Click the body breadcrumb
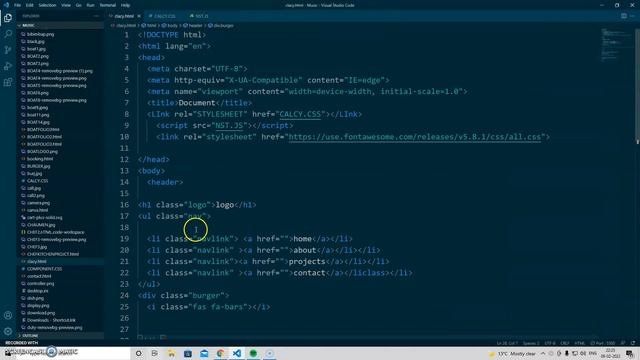This screenshot has height=360, width=640. 170,25
